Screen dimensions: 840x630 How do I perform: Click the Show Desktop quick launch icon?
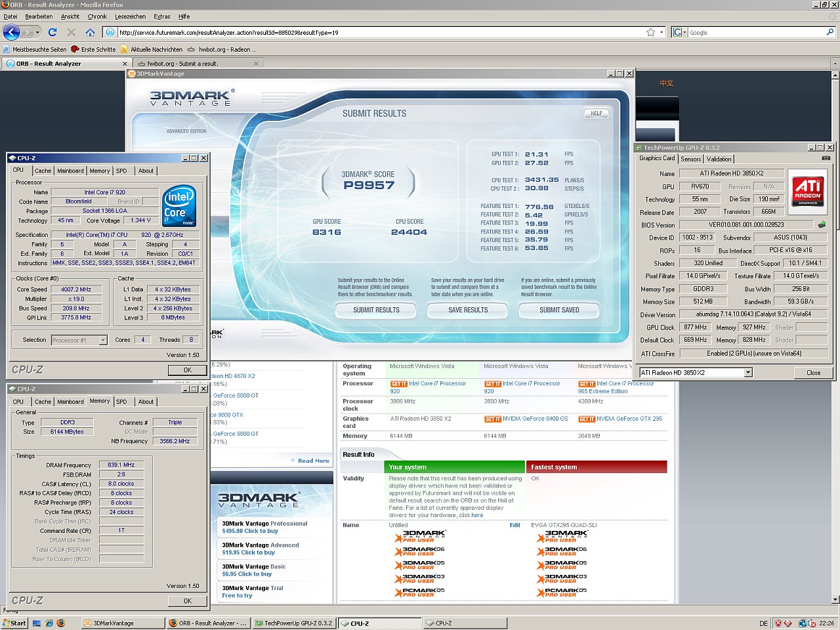coord(37,623)
